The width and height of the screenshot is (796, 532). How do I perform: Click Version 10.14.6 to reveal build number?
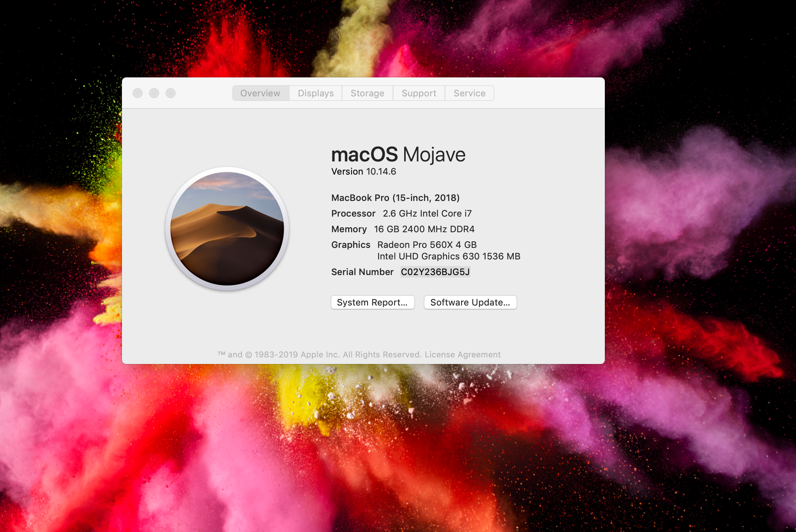363,171
